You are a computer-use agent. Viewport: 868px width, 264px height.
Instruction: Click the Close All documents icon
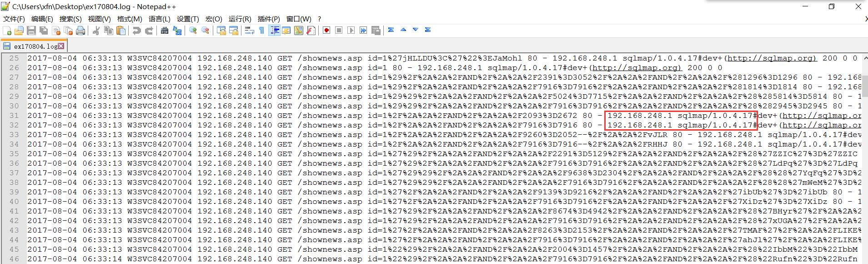point(68,30)
